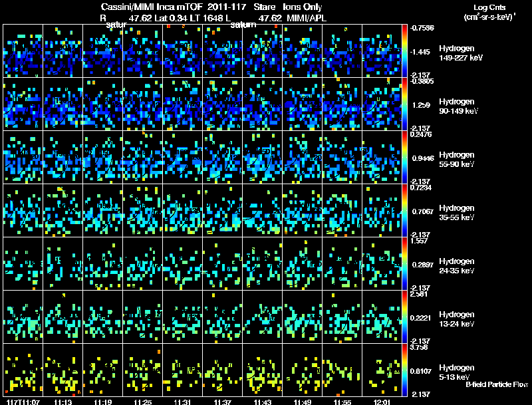Open the 24-35 keV panel at 11:31
Viewport: 532px width, 405px height.
182,263
